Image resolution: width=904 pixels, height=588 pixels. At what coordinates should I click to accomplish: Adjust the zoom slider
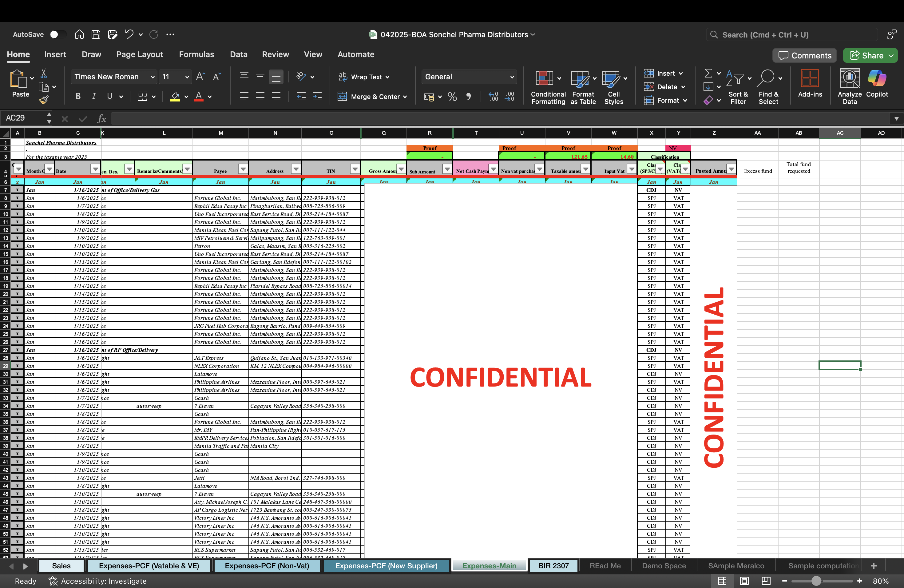click(x=816, y=581)
